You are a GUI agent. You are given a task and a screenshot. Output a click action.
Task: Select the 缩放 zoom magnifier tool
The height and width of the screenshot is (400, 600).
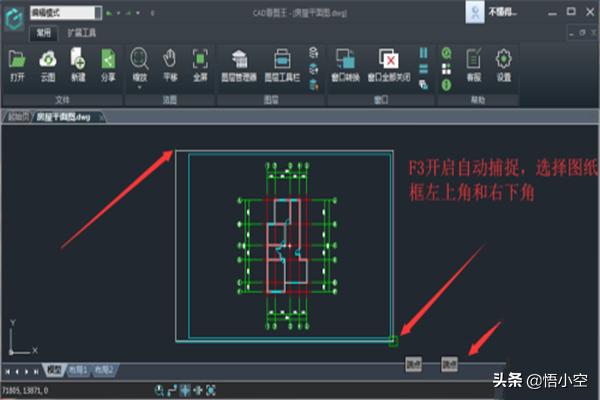pyautogui.click(x=139, y=59)
